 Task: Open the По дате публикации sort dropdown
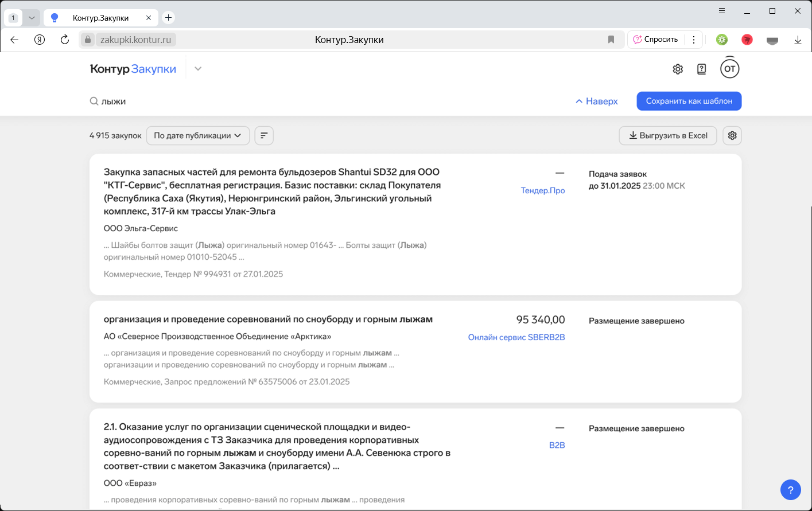click(198, 135)
